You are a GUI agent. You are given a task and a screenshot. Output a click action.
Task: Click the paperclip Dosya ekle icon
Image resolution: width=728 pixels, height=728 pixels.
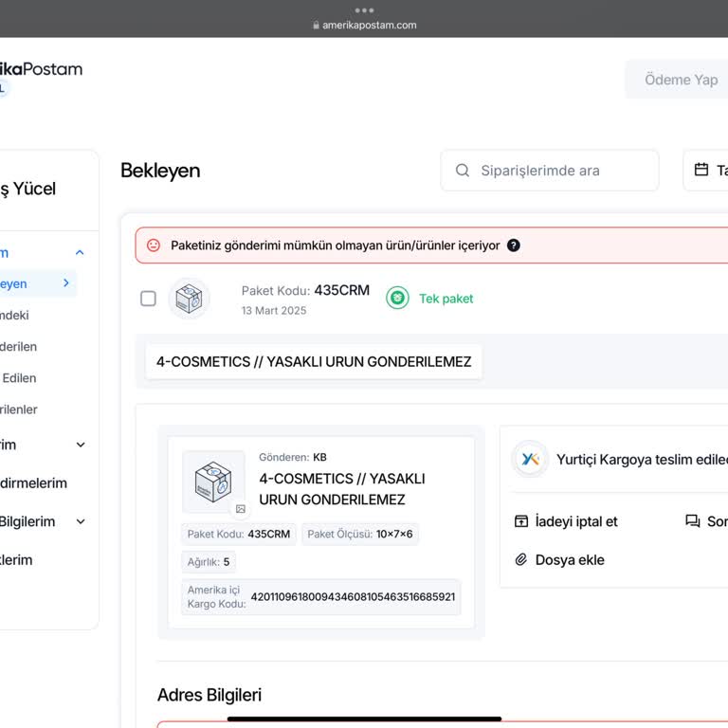click(521, 560)
